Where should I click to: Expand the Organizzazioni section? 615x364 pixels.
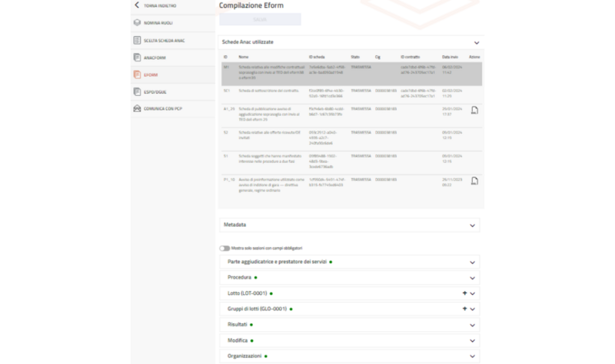[472, 356]
